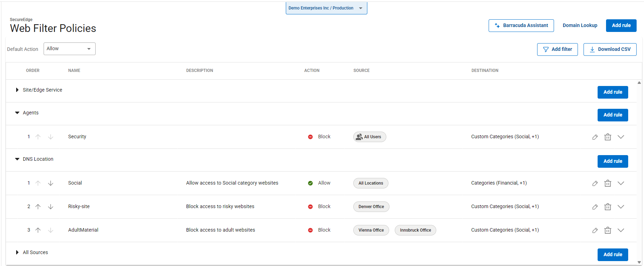The height and width of the screenshot is (266, 644).
Task: Move the AdultMaterial rule up
Action: click(38, 230)
